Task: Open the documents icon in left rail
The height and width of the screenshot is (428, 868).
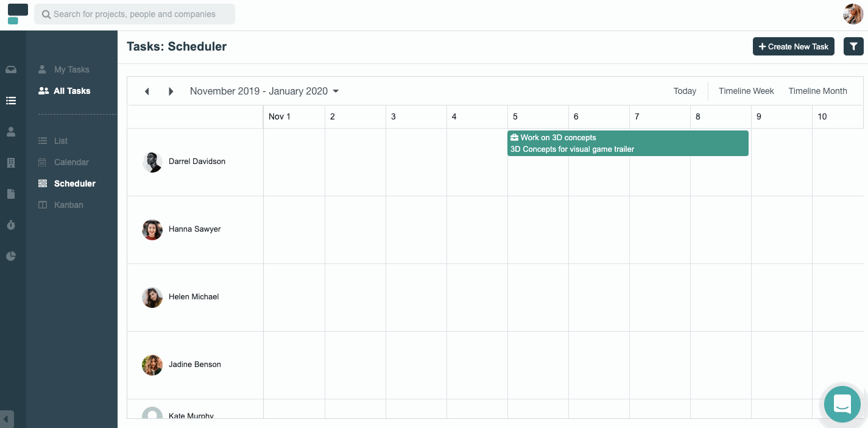Action: coord(11,194)
